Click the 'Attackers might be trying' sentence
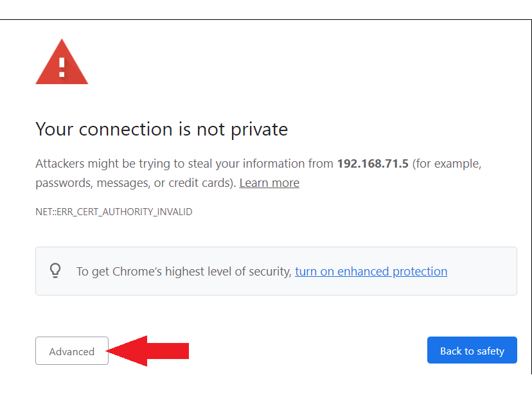Viewport: 532px width, 404px height. tap(258, 173)
